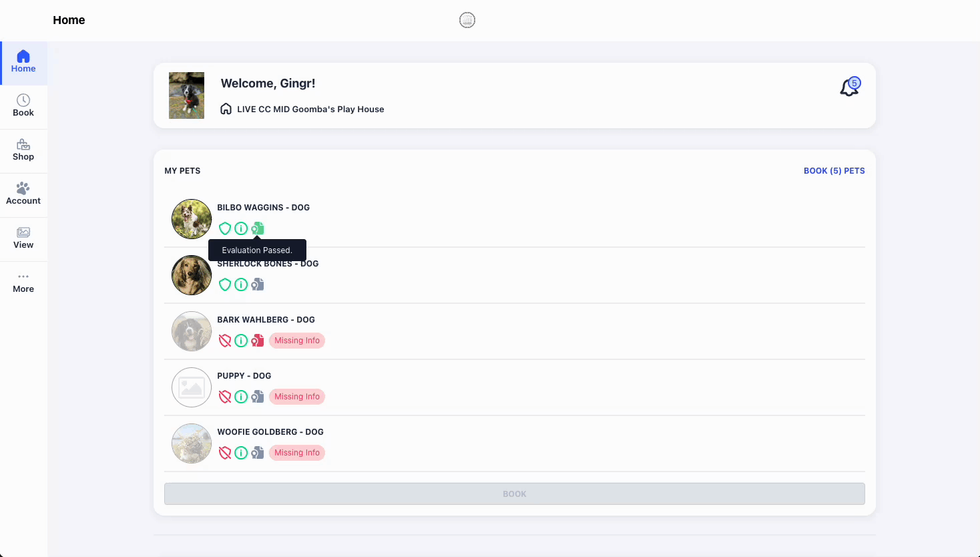Click Puppy Missing Info badge
980x557 pixels.
click(x=297, y=397)
